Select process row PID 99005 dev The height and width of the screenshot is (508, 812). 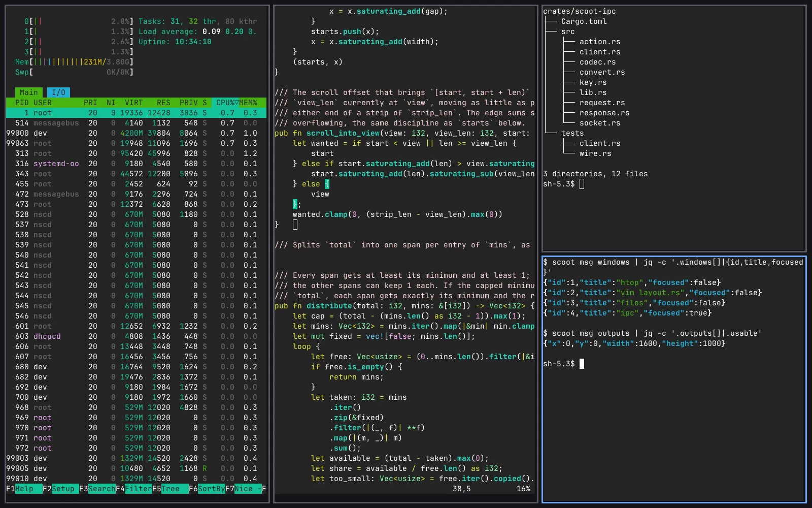pos(136,468)
